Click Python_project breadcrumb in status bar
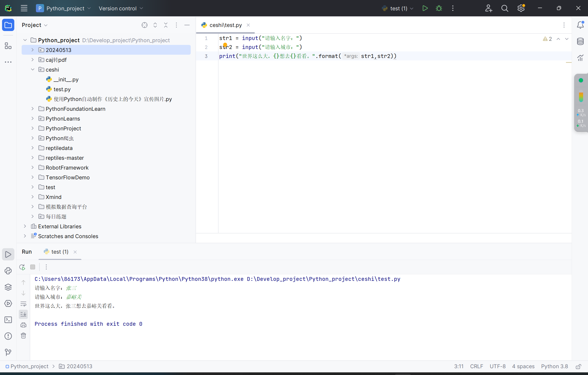Screen dimensions: 588x375 pyautogui.click(x=27, y=366)
